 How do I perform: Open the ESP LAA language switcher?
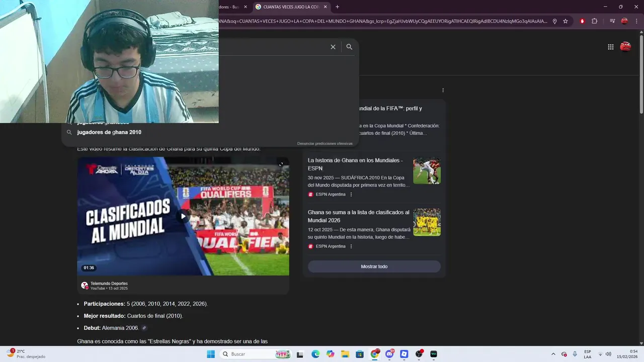(x=588, y=354)
